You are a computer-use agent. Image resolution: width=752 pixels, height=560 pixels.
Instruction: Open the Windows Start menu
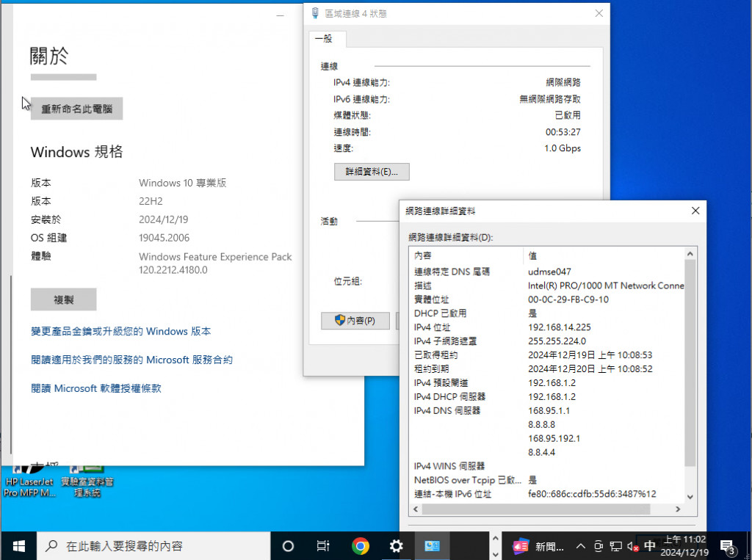click(18, 545)
